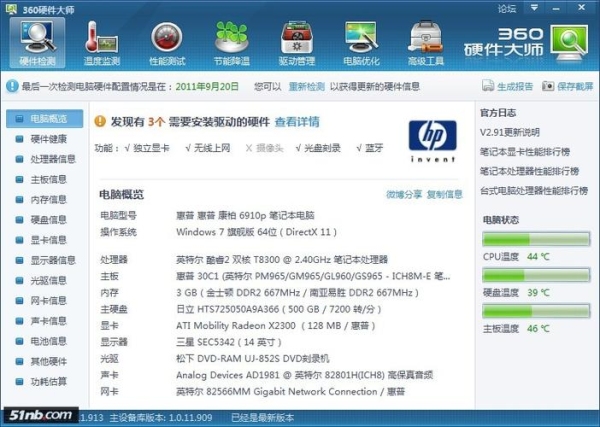Click the 360硬件大师 monitor logo icon

(x=569, y=43)
